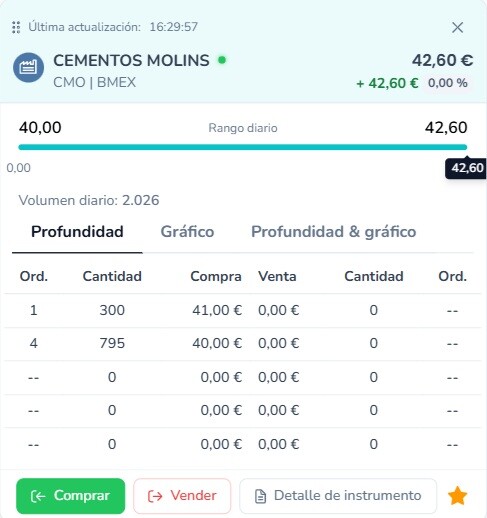
Task: Click the Cementos Molins factory icon
Action: (28, 68)
